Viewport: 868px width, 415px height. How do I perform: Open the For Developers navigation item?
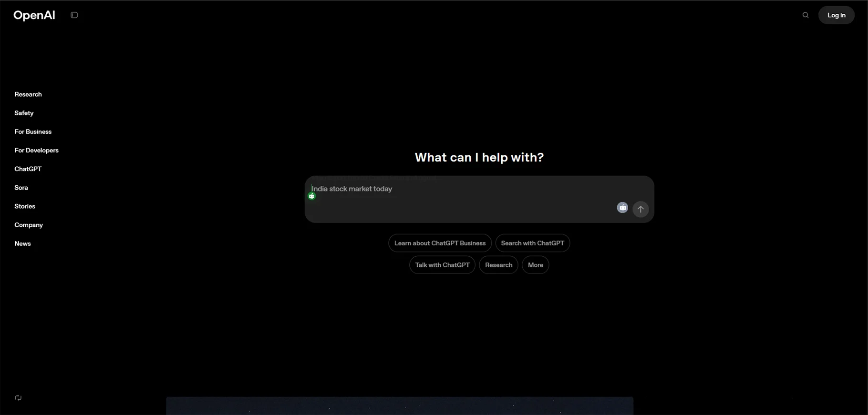[36, 150]
